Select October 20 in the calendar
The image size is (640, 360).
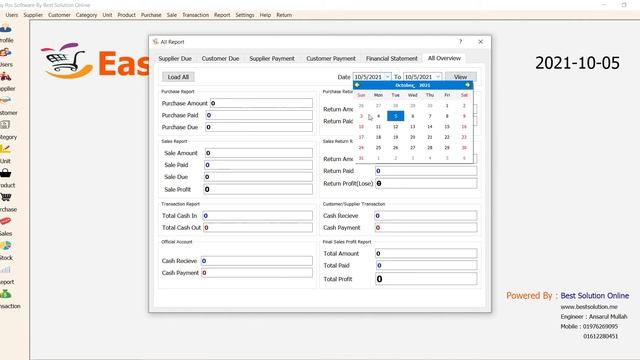click(x=413, y=137)
